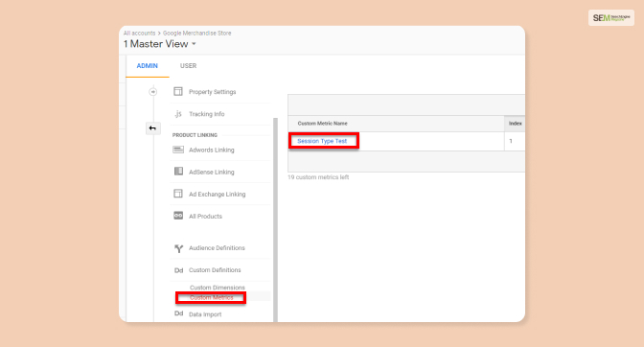The width and height of the screenshot is (644, 347).
Task: Open Data Import
Action: tap(205, 314)
